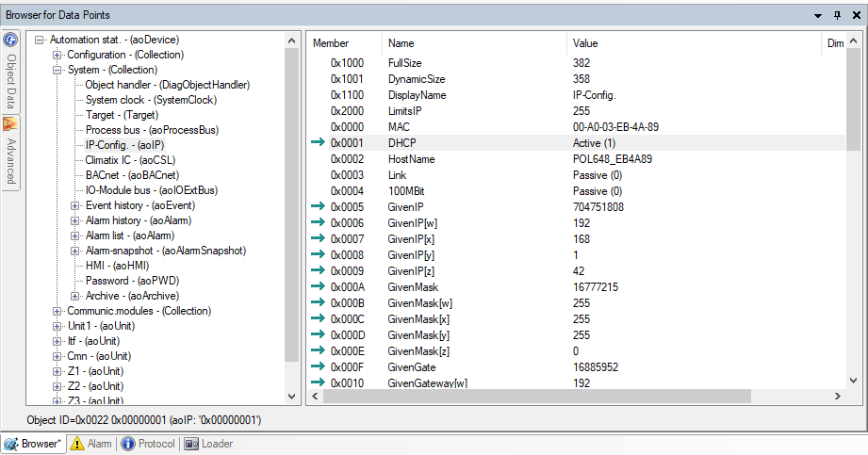Image resolution: width=868 pixels, height=455 pixels.
Task: Expand the Itf unit node
Action: point(57,341)
